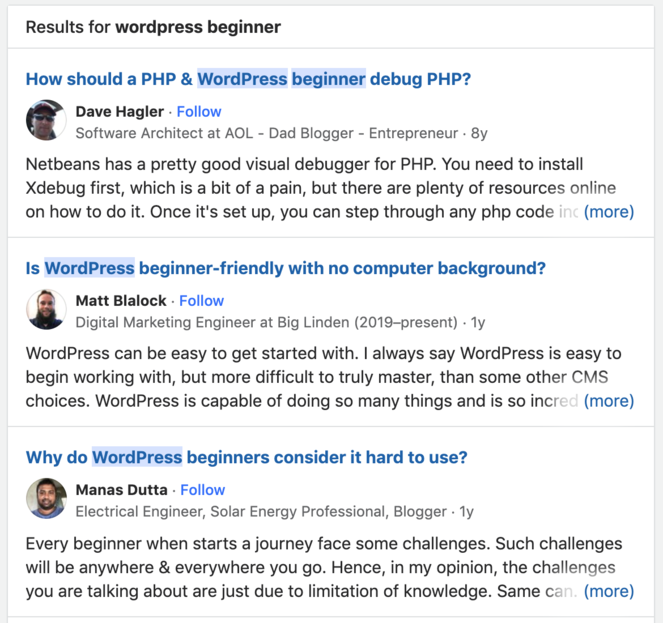Open 'Is WordPress beginner-friendly' question
663x623 pixels.
pos(285,268)
